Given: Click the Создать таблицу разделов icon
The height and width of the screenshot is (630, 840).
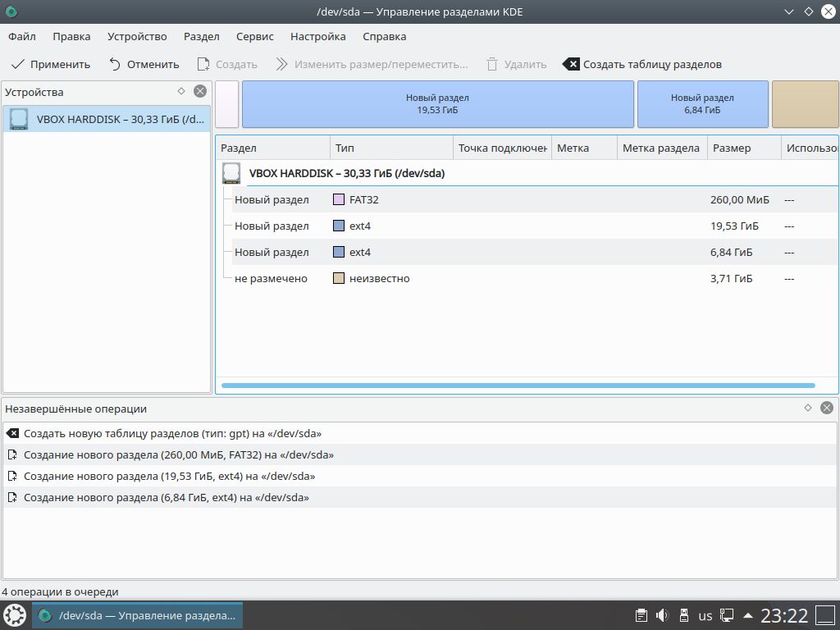Looking at the screenshot, I should (x=571, y=64).
